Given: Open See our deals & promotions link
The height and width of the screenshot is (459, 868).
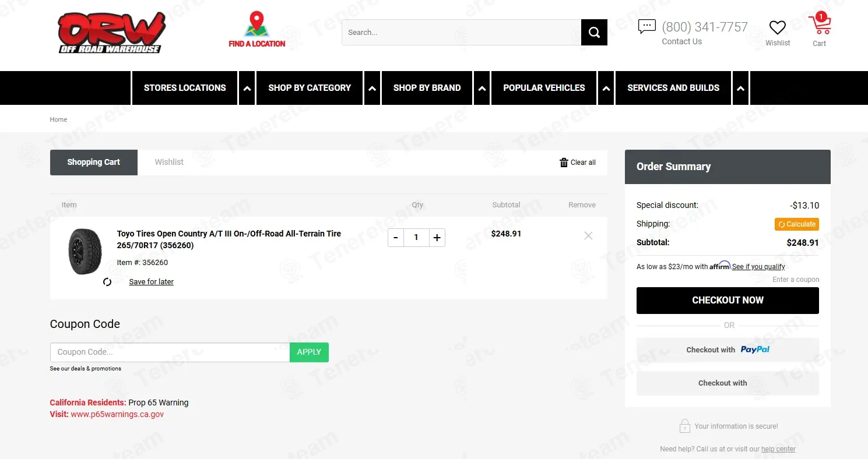Looking at the screenshot, I should [x=86, y=369].
